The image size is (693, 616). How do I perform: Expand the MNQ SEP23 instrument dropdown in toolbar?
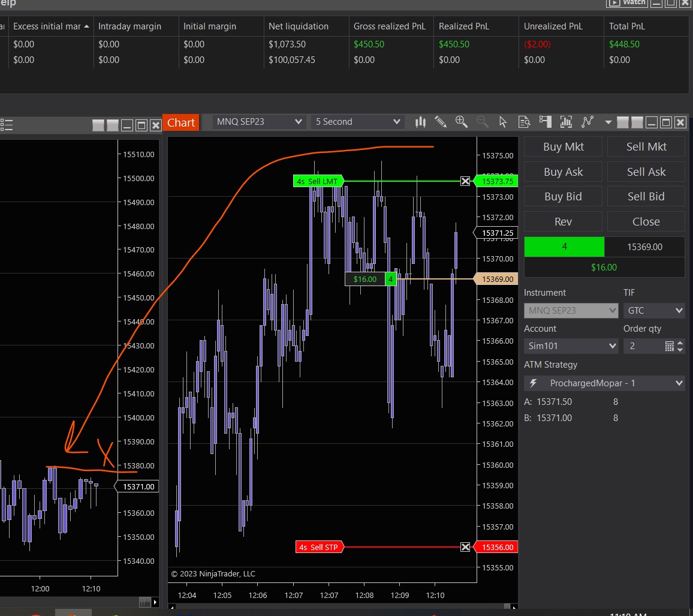(x=260, y=122)
